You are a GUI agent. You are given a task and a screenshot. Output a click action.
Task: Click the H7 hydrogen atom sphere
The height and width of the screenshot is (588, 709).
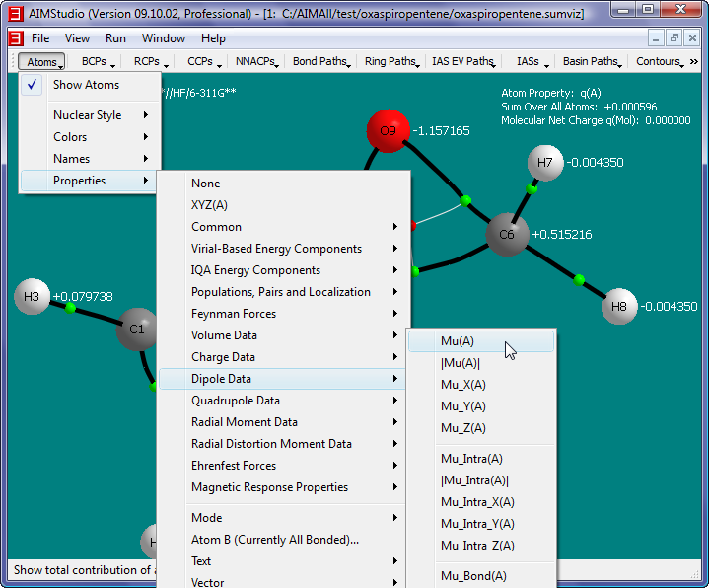click(x=545, y=163)
